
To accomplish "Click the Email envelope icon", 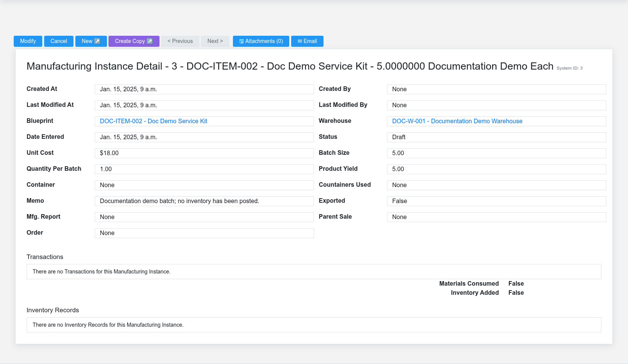I will tap(300, 41).
